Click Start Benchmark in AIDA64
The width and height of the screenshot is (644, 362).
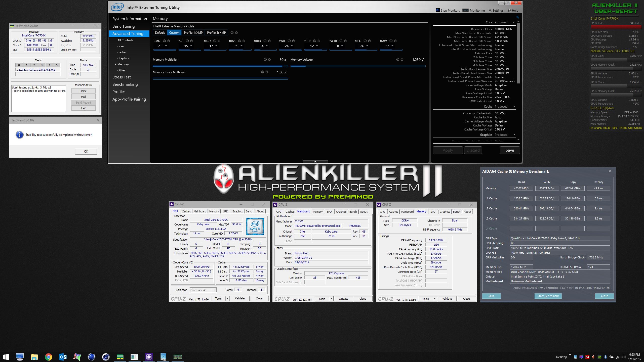point(548,296)
